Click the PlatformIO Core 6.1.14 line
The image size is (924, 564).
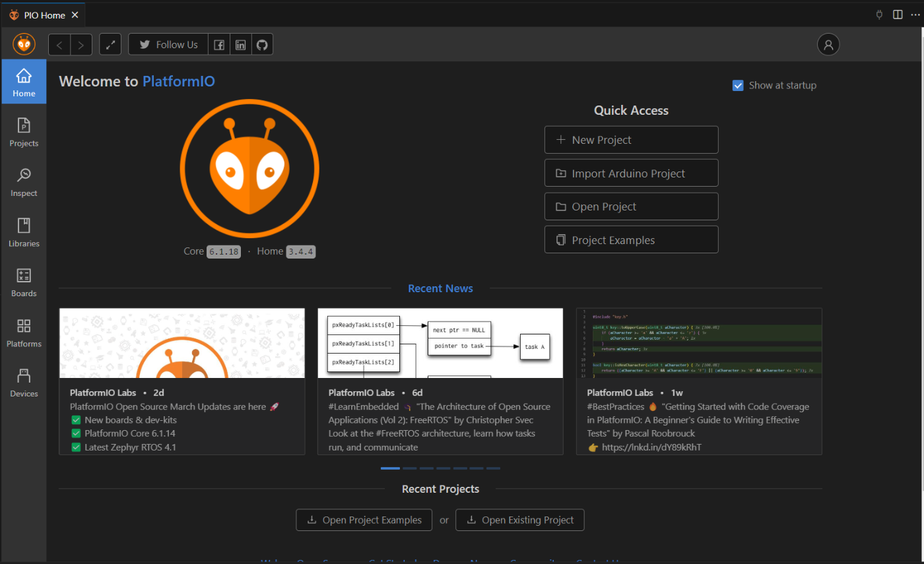[x=129, y=433]
